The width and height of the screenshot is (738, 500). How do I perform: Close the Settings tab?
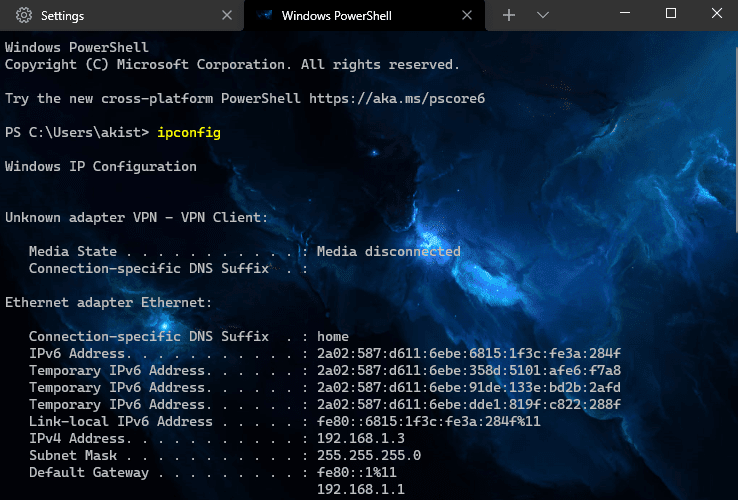(x=227, y=16)
